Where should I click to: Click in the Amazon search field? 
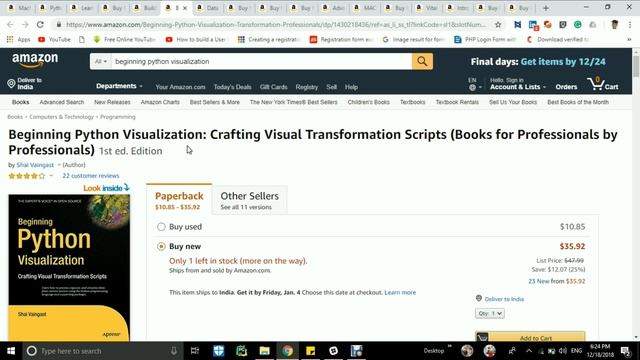[261, 62]
